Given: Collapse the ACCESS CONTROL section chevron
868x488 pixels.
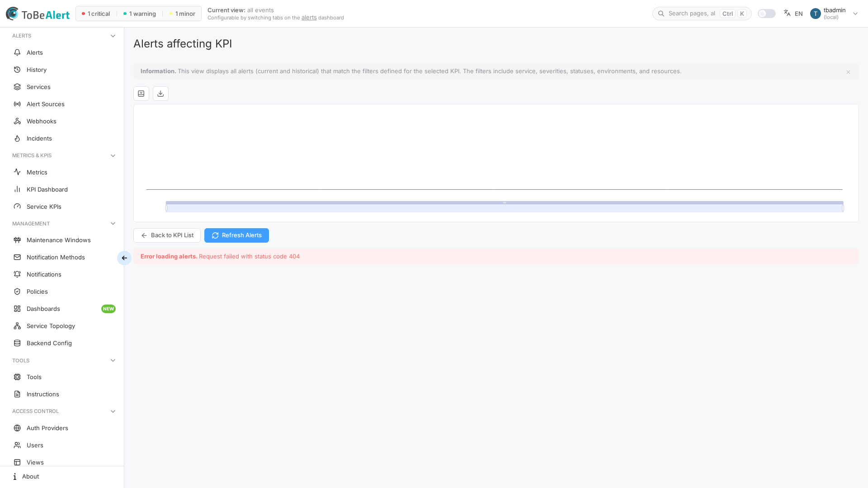Looking at the screenshot, I should [113, 411].
